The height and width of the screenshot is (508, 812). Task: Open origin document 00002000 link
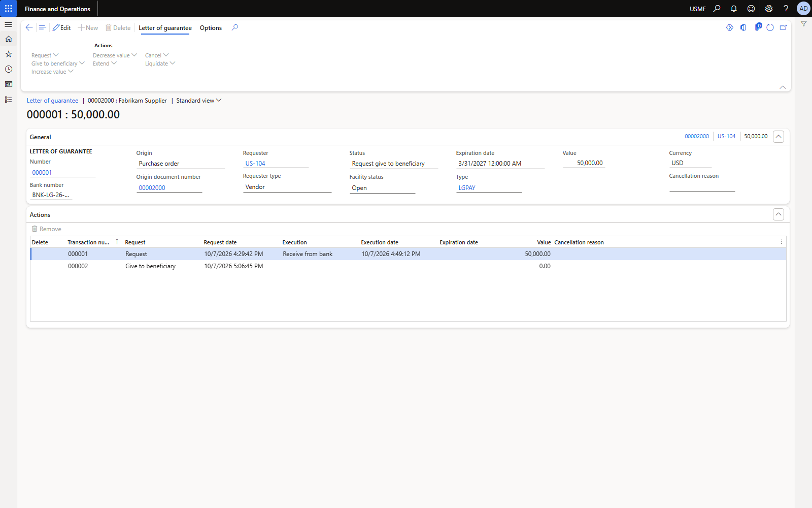tap(152, 188)
